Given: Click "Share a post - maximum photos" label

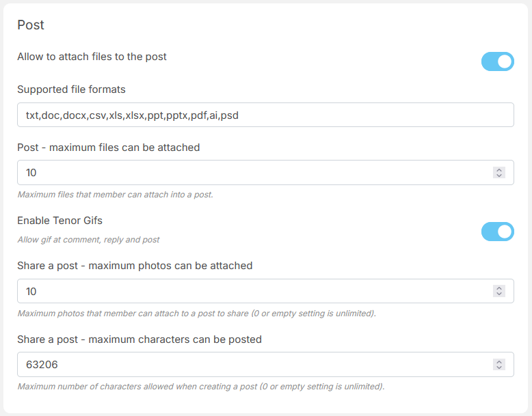Looking at the screenshot, I should tap(135, 266).
